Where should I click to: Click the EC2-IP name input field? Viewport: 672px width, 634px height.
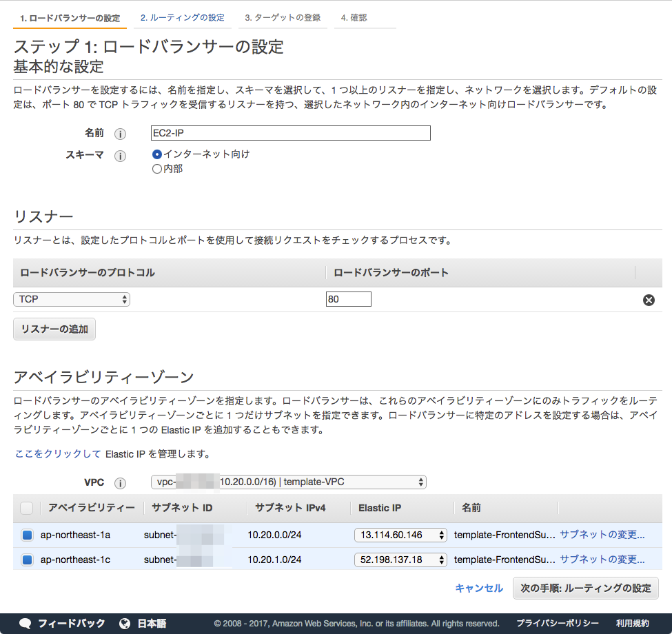(x=289, y=133)
